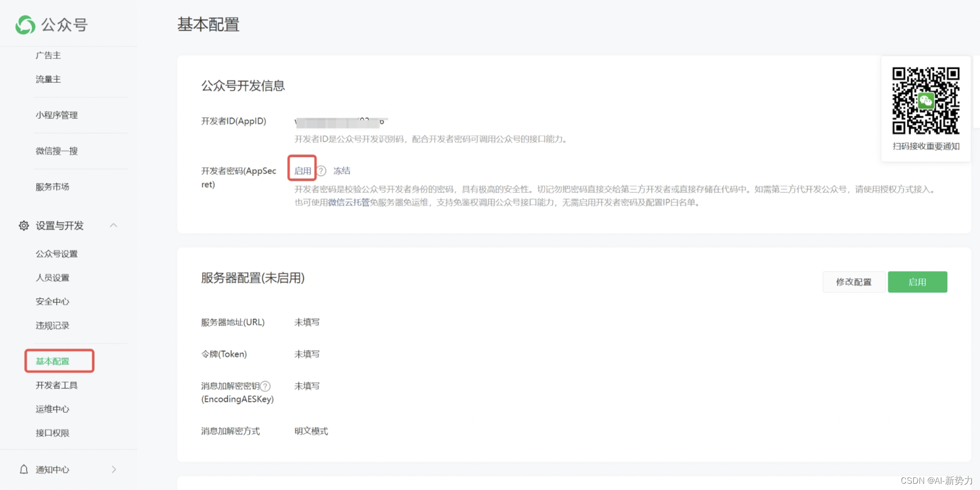Image resolution: width=980 pixels, height=490 pixels.
Task: Open 服务市场 menu item
Action: coord(53,187)
